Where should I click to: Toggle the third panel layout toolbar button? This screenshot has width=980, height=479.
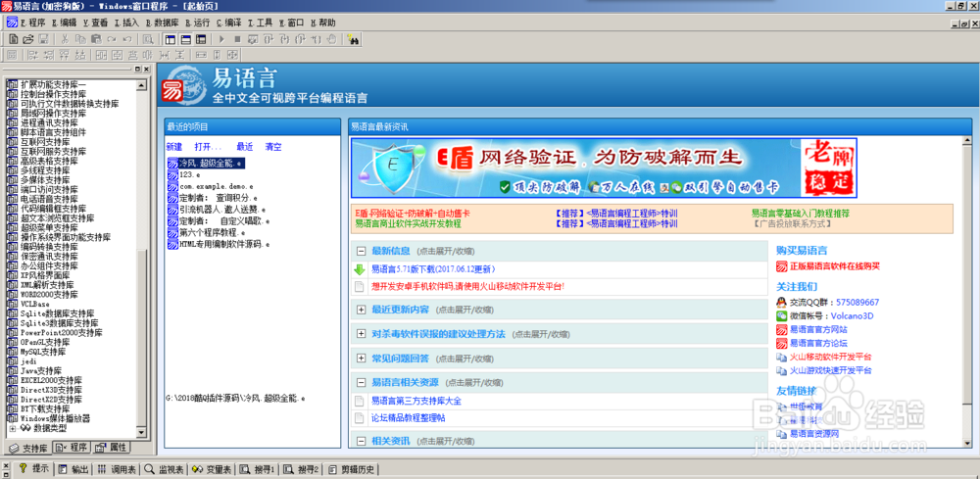click(201, 39)
